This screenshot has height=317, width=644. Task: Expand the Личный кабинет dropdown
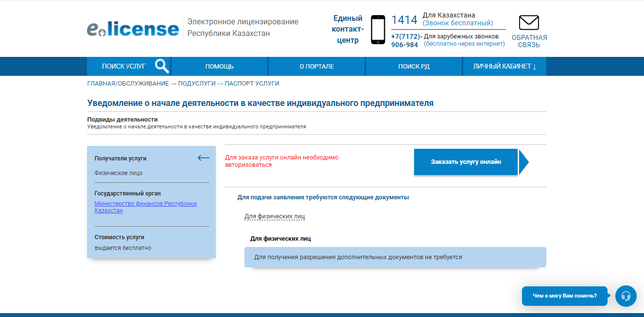pyautogui.click(x=505, y=67)
